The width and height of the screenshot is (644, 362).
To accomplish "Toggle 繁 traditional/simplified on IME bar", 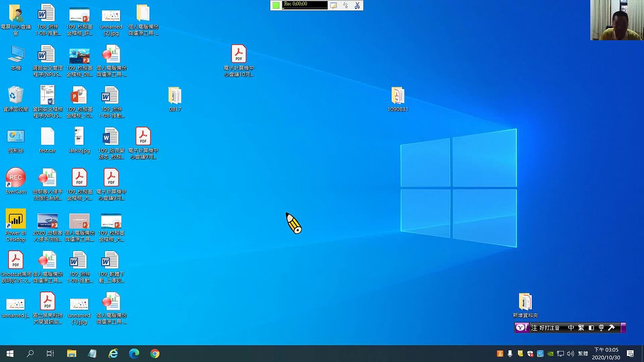I will tap(581, 328).
